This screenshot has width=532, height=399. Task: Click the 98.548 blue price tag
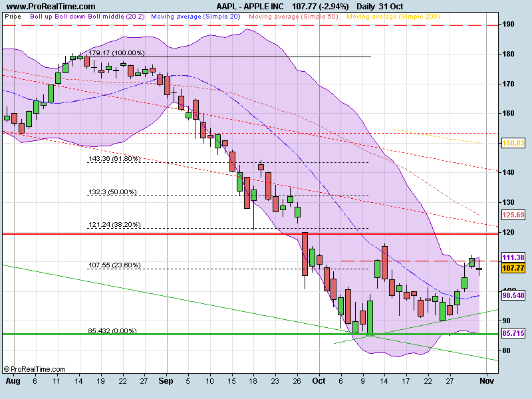tap(513, 295)
